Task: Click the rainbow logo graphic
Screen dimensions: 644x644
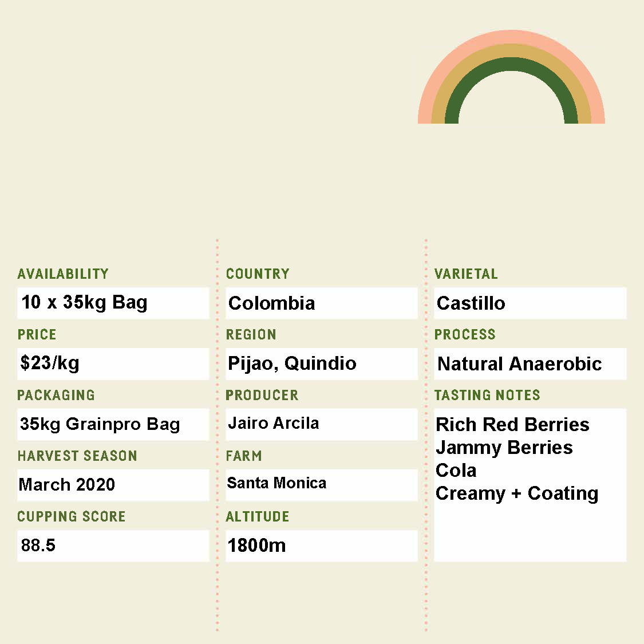Action: 511,77
